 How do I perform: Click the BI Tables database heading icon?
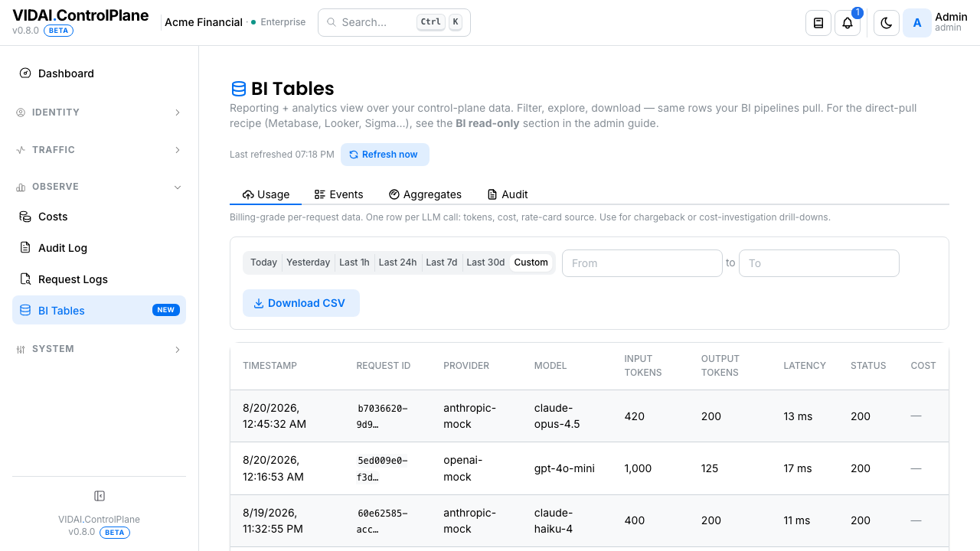pyautogui.click(x=239, y=89)
